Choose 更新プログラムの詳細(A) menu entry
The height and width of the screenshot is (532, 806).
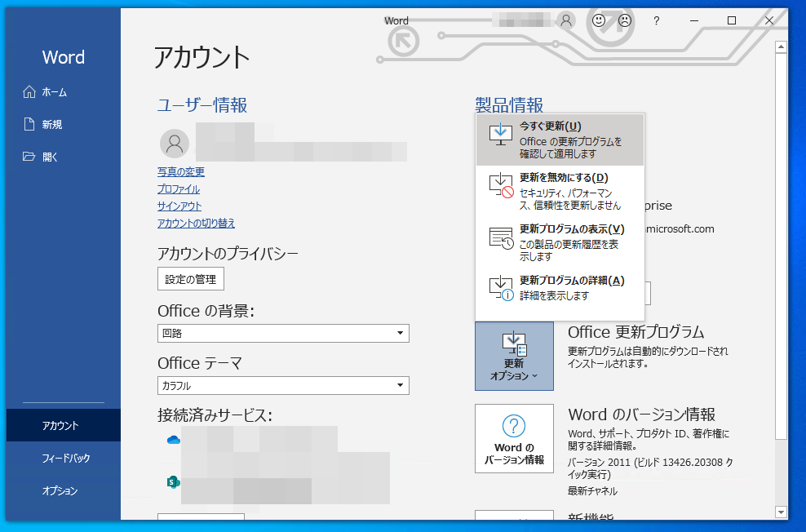(x=560, y=288)
